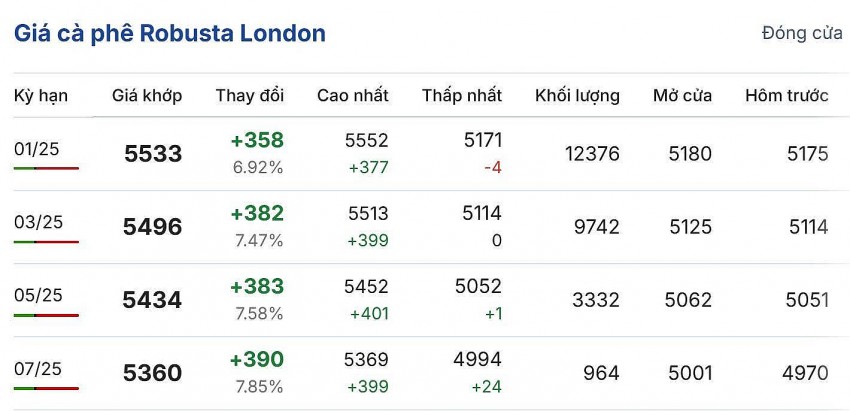Viewport: 850px width, 411px height.
Task: Click the 5496 matched price
Action: click(153, 227)
